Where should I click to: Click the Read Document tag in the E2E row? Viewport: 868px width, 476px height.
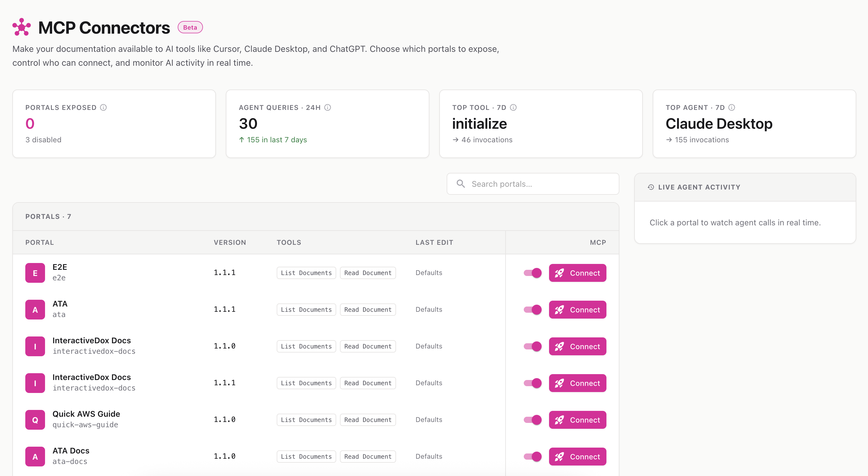coord(368,273)
